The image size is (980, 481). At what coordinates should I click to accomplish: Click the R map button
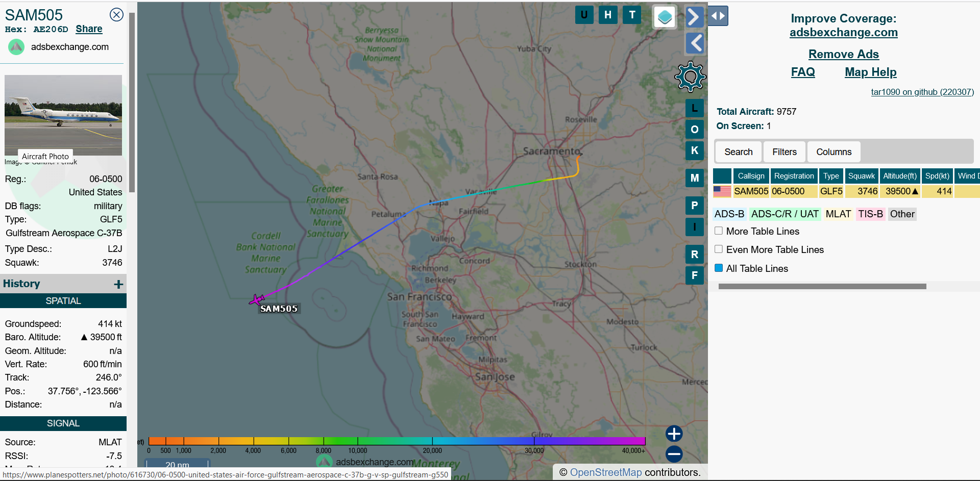[694, 255]
